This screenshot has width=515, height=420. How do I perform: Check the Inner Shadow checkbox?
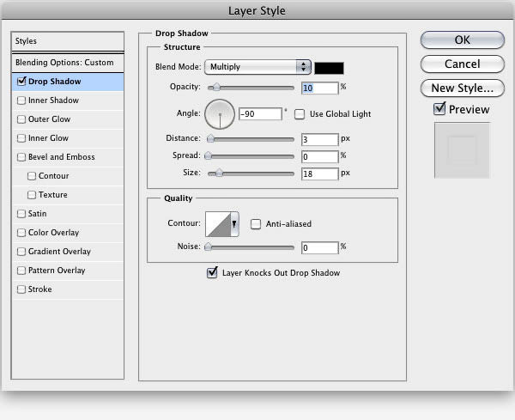click(x=21, y=100)
